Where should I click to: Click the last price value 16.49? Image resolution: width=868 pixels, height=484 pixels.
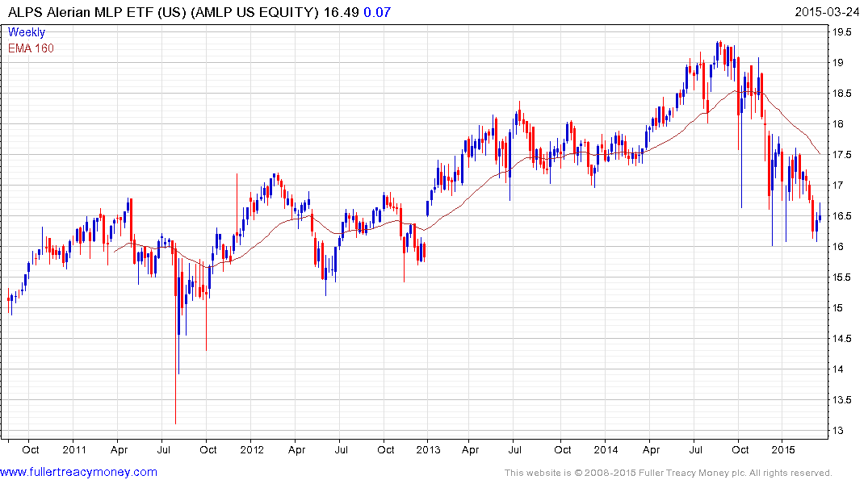341,12
